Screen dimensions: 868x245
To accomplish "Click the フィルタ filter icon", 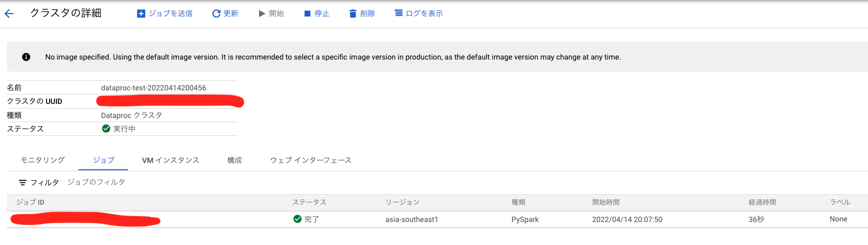I will point(22,183).
